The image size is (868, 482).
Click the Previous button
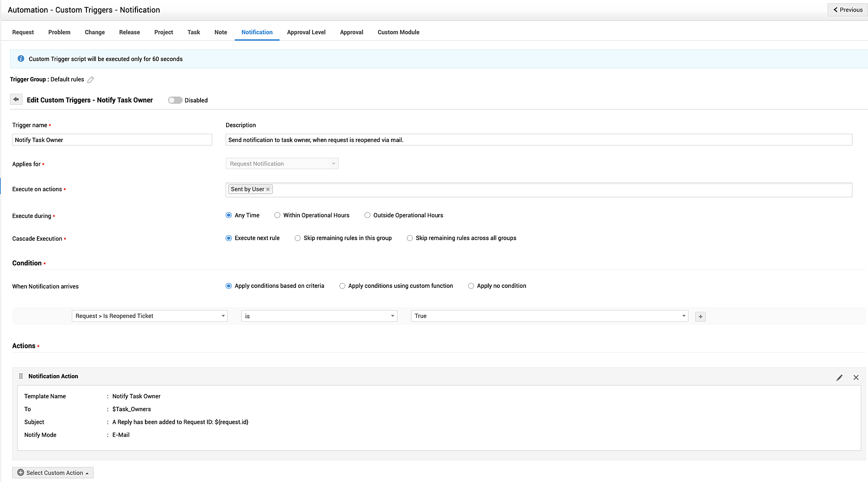847,10
